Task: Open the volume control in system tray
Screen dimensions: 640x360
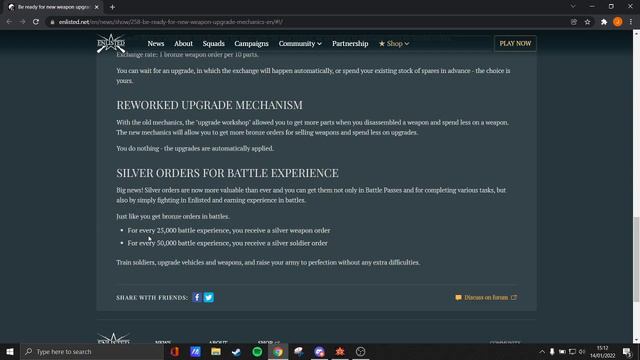Action: pyautogui.click(x=582, y=351)
